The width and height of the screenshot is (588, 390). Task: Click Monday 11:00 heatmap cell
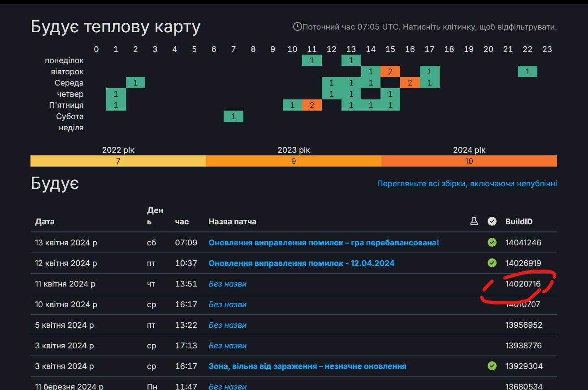(x=312, y=60)
